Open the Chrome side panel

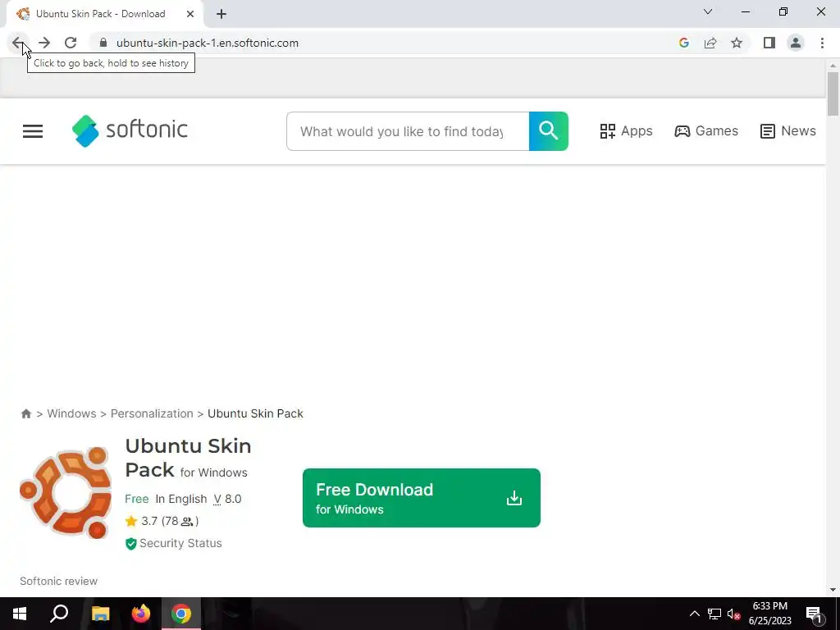coord(769,43)
